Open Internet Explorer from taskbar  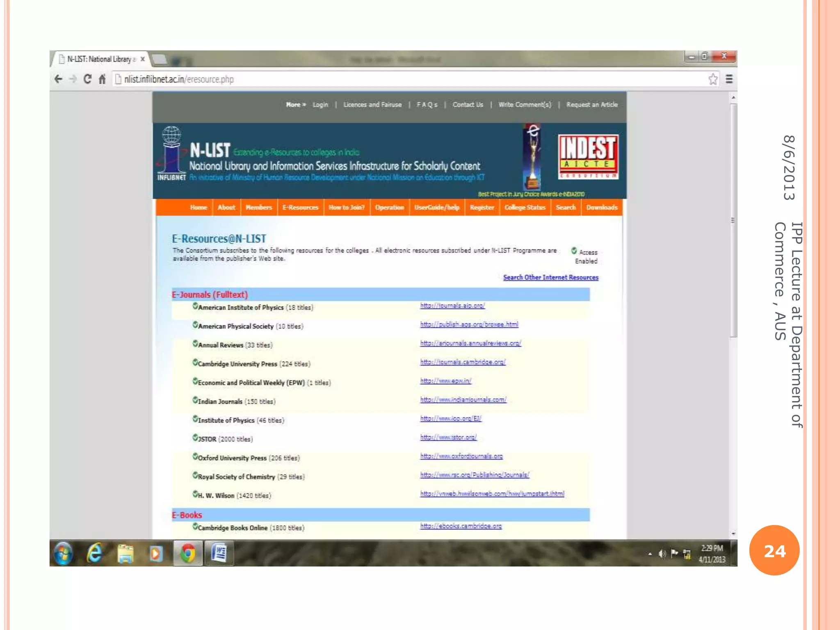pyautogui.click(x=95, y=553)
